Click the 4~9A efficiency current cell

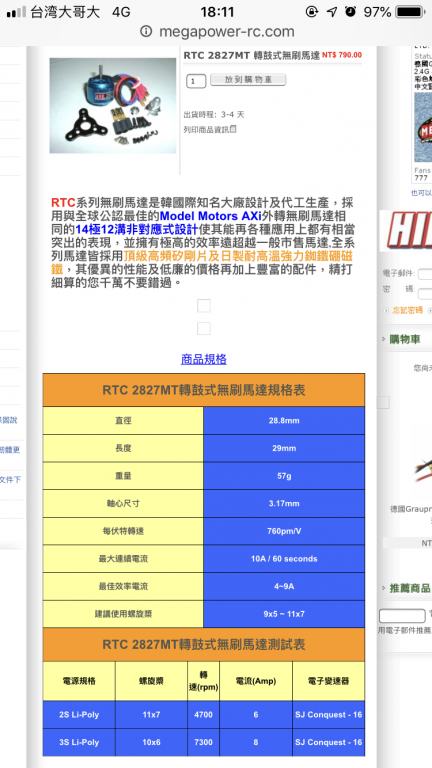pos(284,586)
